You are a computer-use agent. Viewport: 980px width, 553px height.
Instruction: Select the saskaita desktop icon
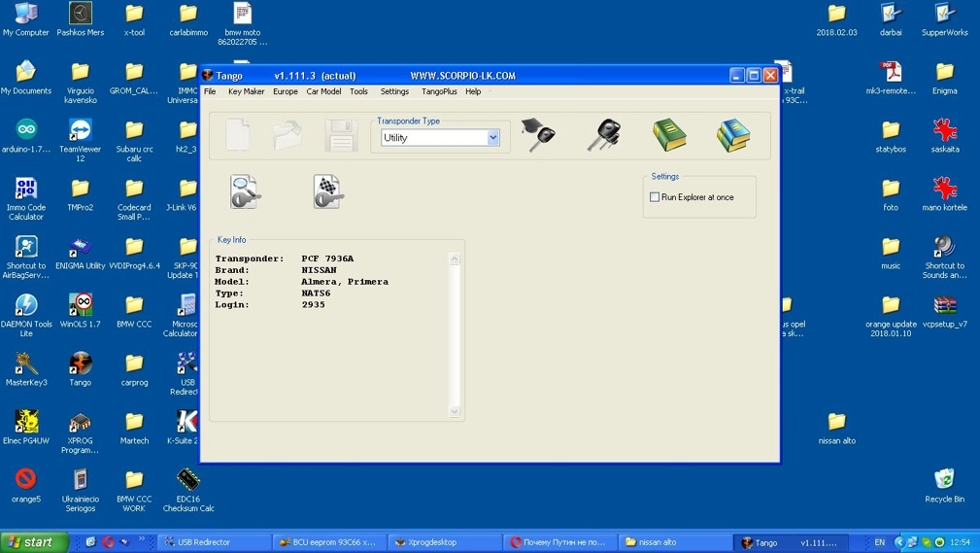(944, 136)
